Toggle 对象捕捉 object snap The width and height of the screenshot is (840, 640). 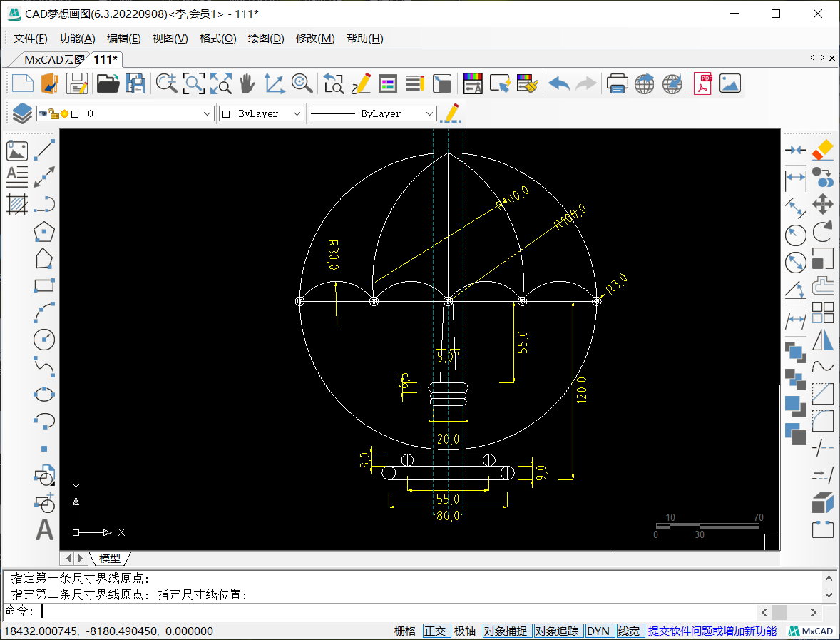[506, 631]
